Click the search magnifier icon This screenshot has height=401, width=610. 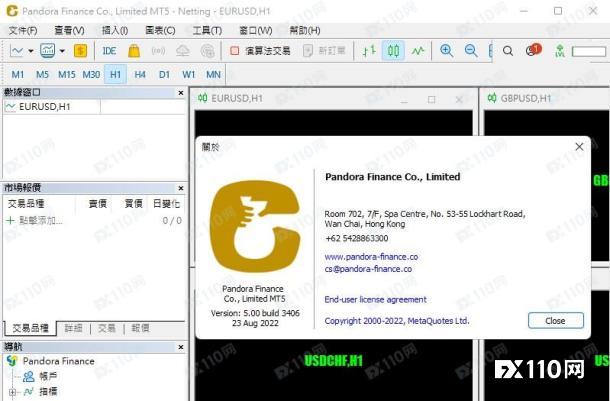pos(508,51)
